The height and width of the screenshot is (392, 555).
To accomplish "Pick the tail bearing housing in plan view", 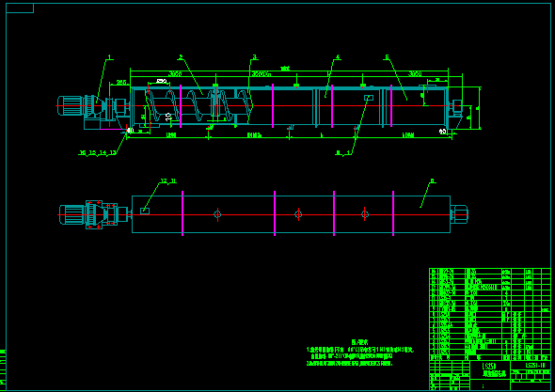I will click(x=459, y=214).
